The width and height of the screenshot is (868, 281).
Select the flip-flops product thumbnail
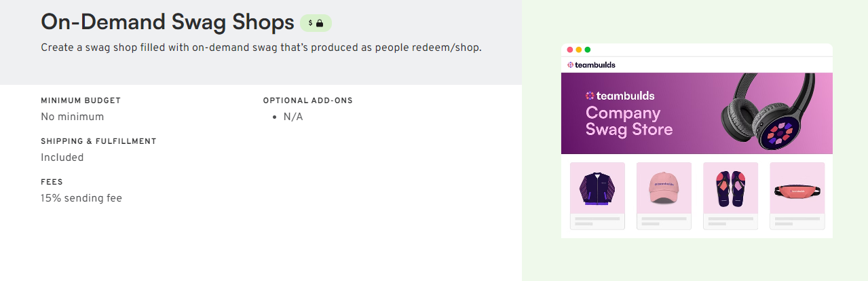pos(730,187)
